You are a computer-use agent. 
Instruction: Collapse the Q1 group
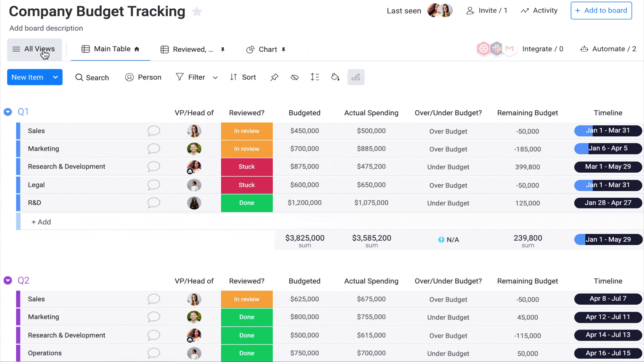coord(8,112)
